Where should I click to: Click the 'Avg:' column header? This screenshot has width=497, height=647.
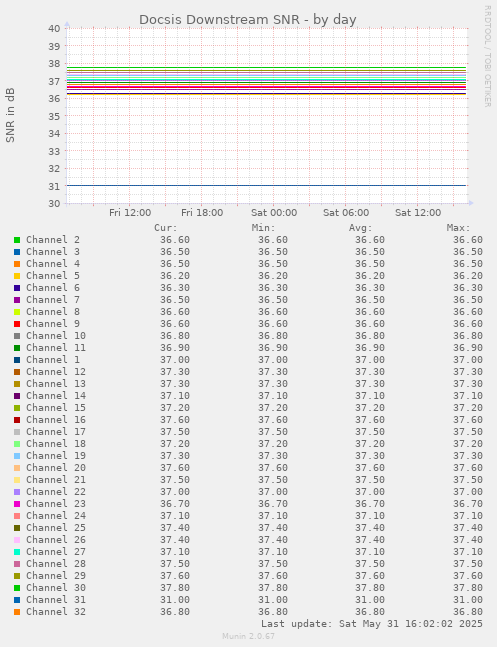(x=361, y=228)
